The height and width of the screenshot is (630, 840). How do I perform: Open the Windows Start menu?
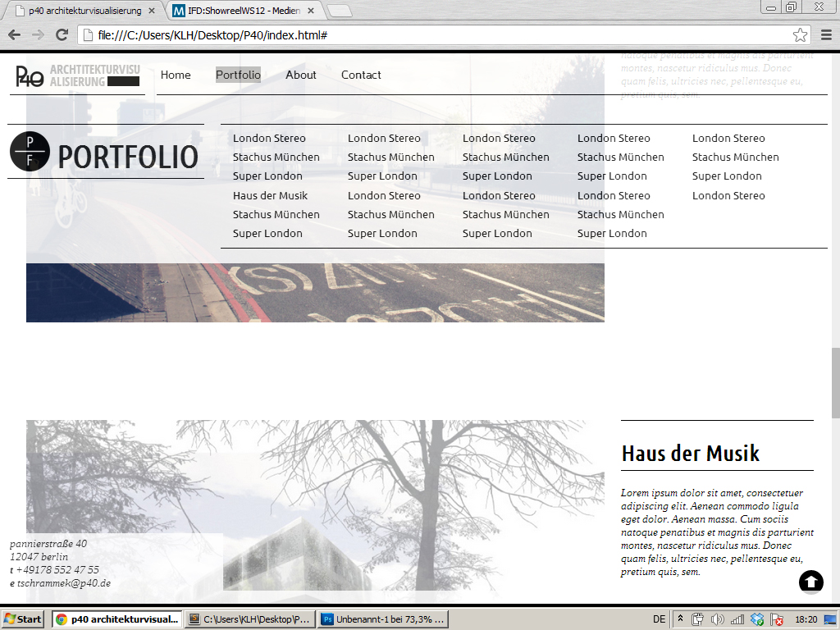(23, 619)
